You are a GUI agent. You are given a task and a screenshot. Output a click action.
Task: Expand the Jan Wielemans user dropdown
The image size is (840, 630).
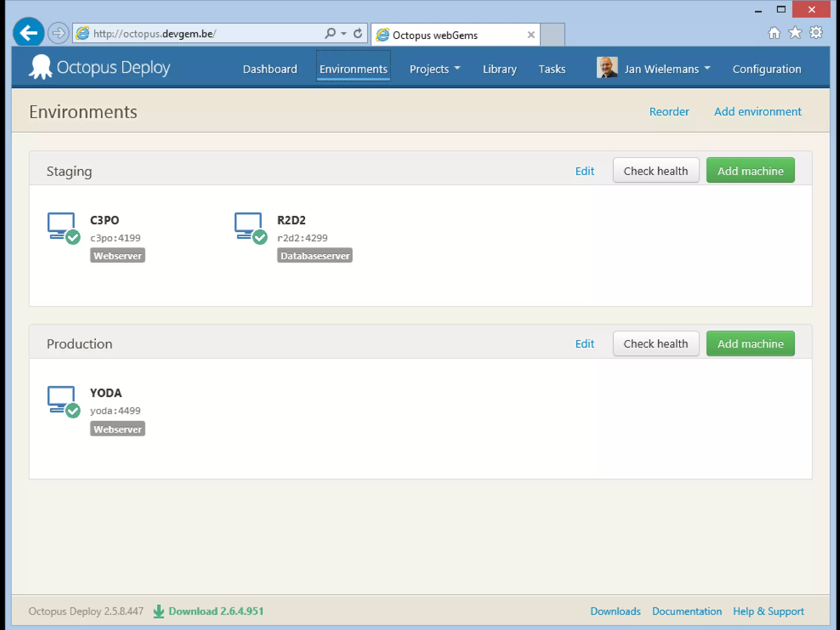coord(667,69)
